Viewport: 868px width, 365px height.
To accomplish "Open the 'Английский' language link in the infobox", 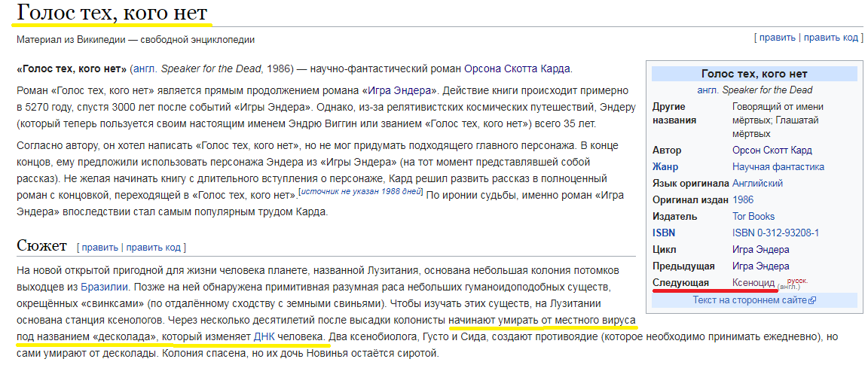I will click(x=757, y=183).
